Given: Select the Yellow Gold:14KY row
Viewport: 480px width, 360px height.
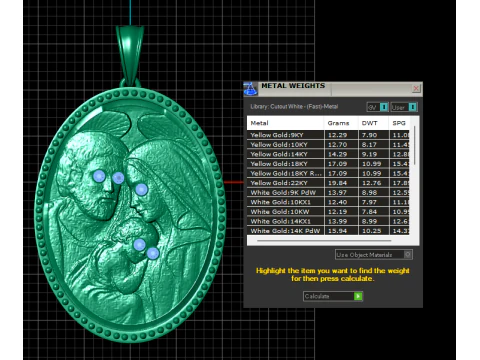Looking at the screenshot, I should (328, 154).
